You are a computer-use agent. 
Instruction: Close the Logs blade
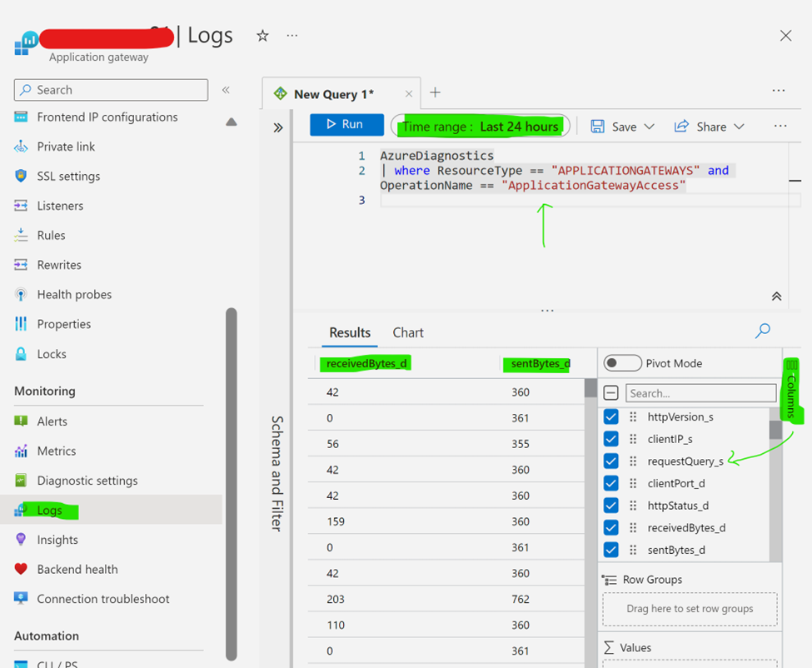pos(785,36)
